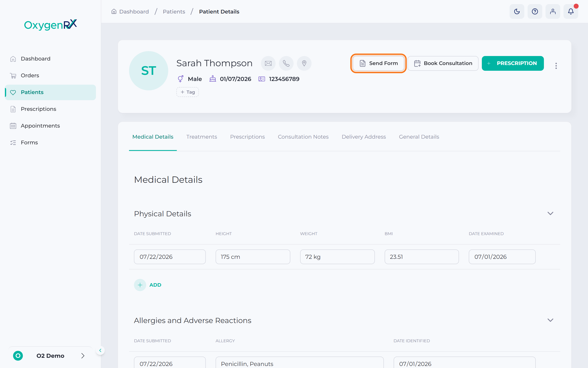Switch to the Medical Details tab

(153, 137)
